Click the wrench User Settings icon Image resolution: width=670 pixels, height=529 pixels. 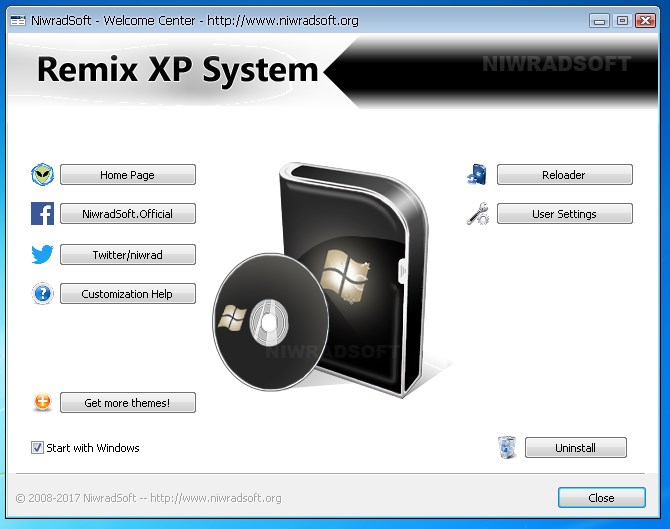pyautogui.click(x=478, y=214)
